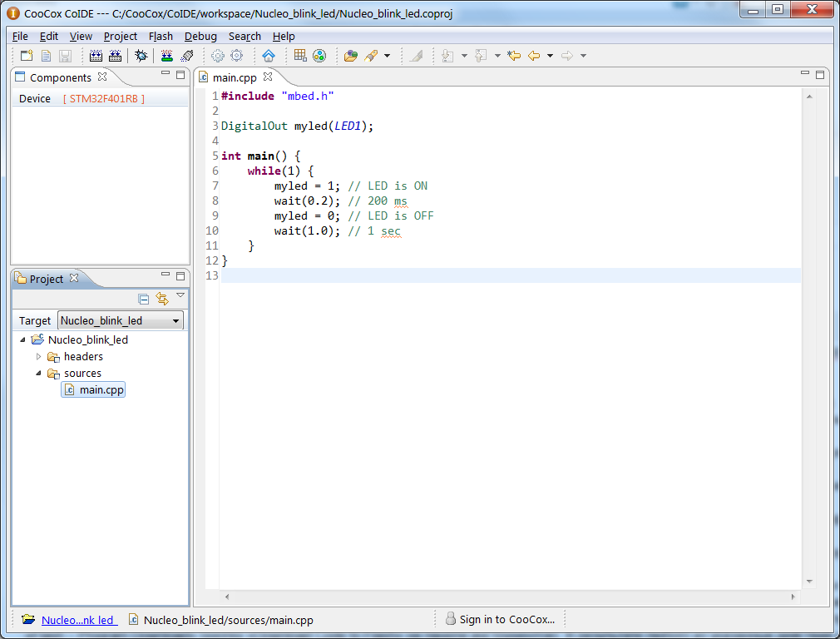The image size is (840, 639).
Task: Rebuild all with the rebuild toolbar icon
Action: point(116,55)
